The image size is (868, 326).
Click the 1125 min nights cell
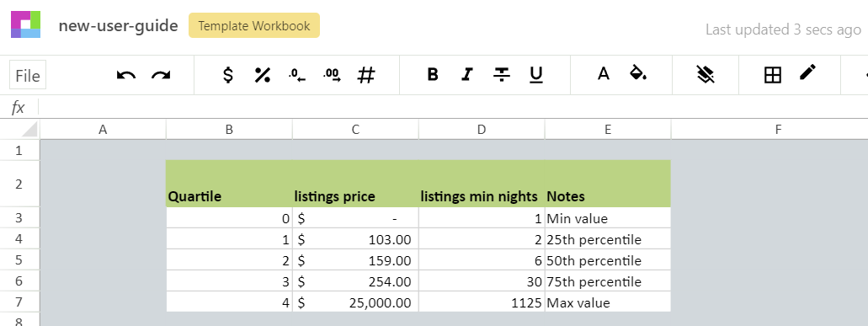click(482, 302)
